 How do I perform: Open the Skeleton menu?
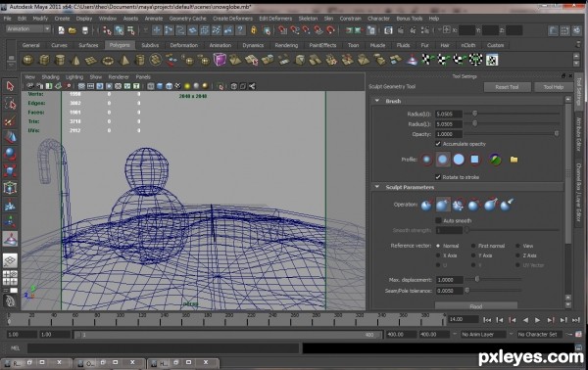[x=308, y=19]
